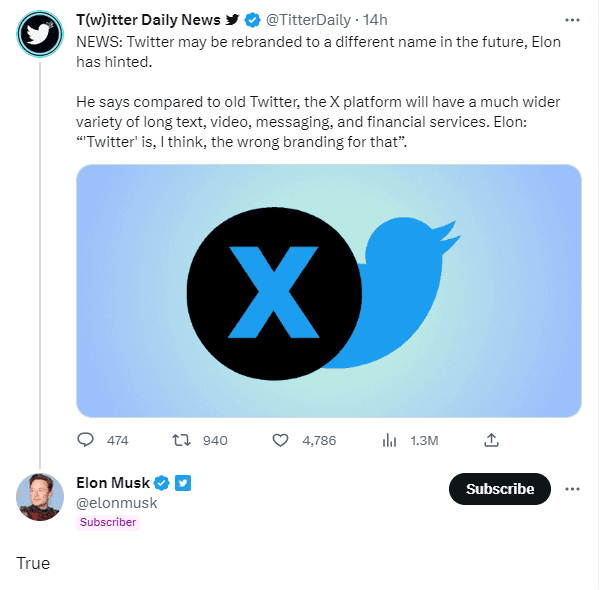The image size is (608, 590).
Task: Open Elon Musk display name link
Action: pos(113,484)
